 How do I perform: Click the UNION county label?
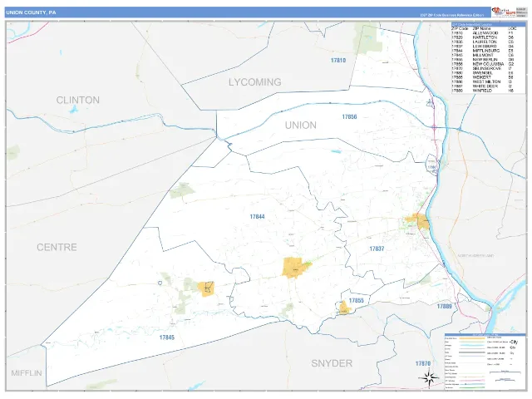(x=301, y=126)
